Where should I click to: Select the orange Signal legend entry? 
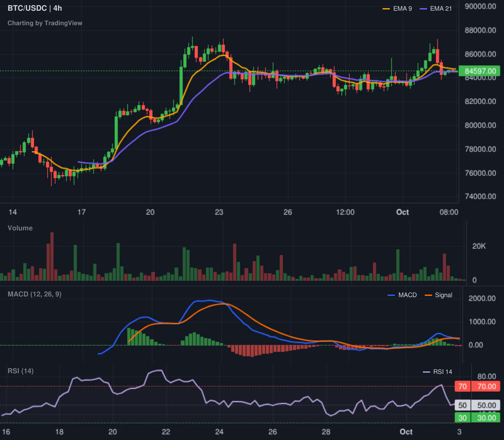pyautogui.click(x=438, y=295)
